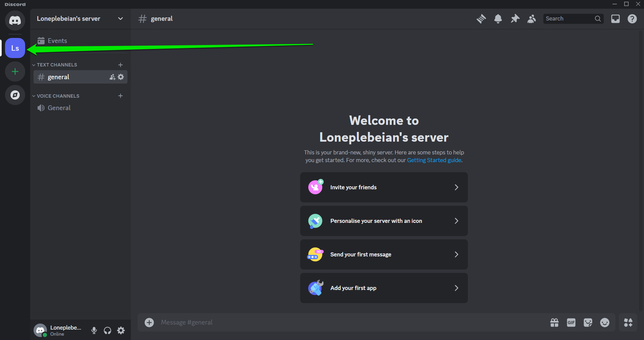Click the general channel title in header
Screen dimensions: 644x340
tap(162, 19)
